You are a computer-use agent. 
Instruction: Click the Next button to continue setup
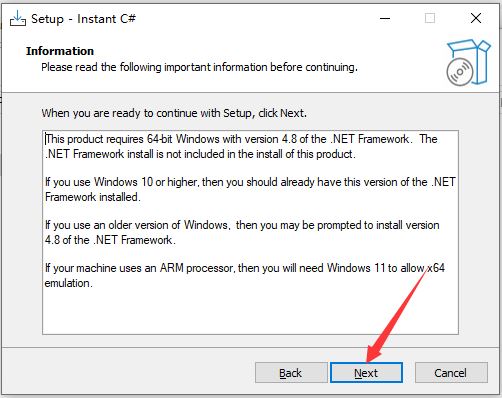366,373
